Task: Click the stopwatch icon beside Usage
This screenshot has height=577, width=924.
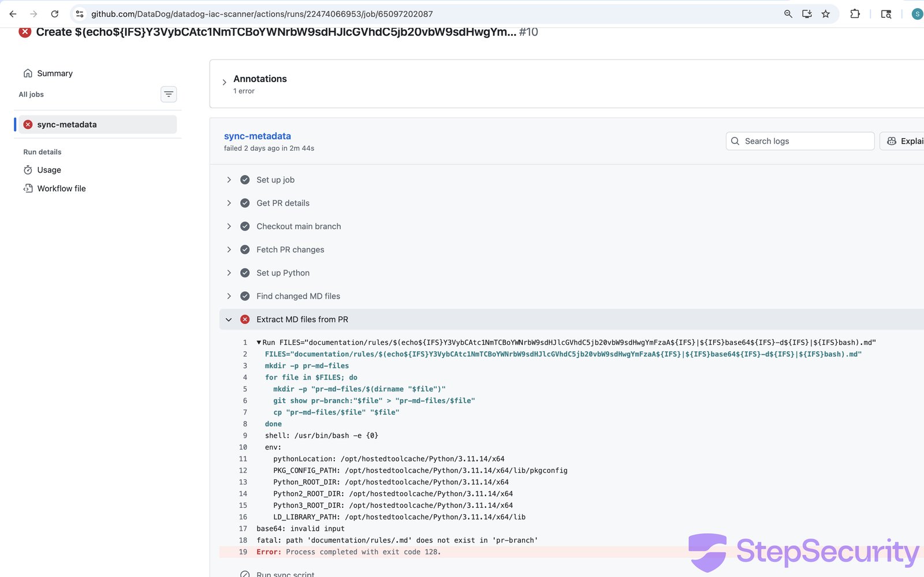Action: (x=28, y=170)
